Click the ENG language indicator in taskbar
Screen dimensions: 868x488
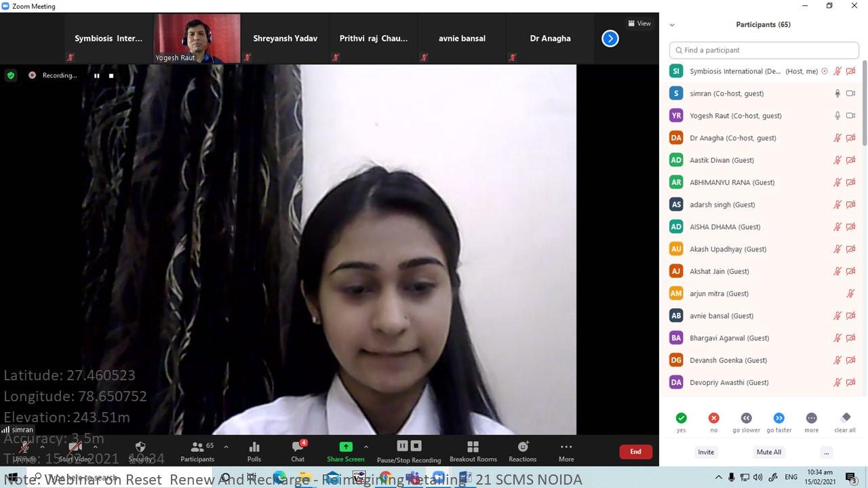click(x=791, y=477)
